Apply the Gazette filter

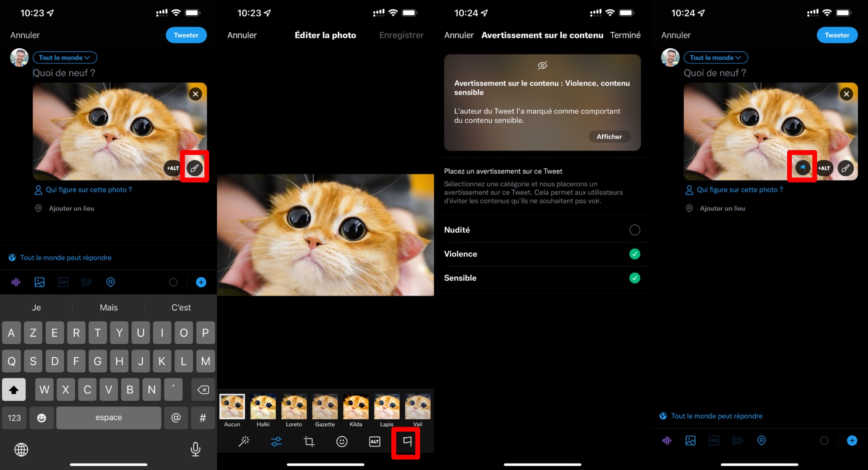click(x=325, y=410)
